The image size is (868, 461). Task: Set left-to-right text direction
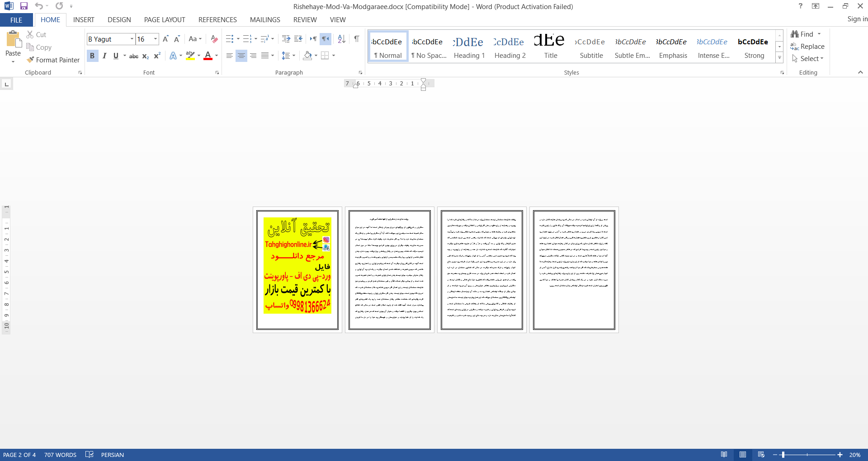(313, 39)
